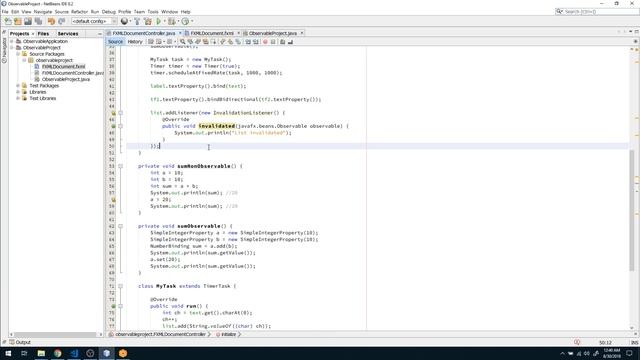The width and height of the screenshot is (640, 360).
Task: Collapse code fold at sumNonObservable method
Action: (x=120, y=166)
